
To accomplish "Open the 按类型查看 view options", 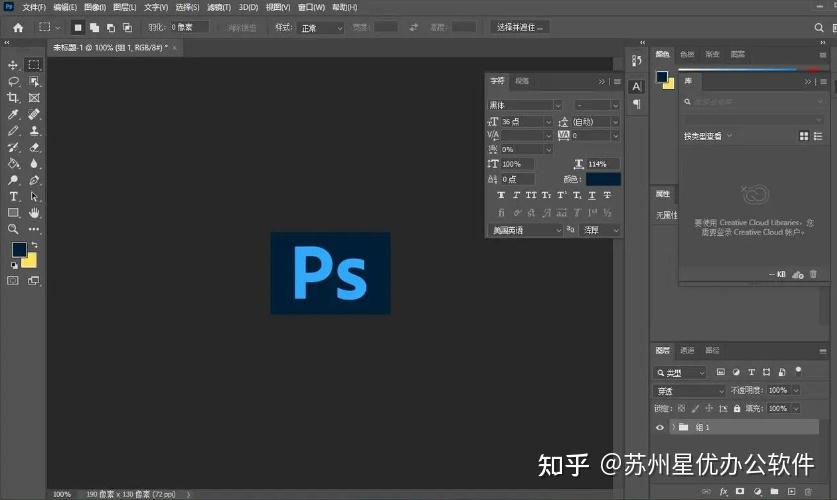I will coord(708,137).
